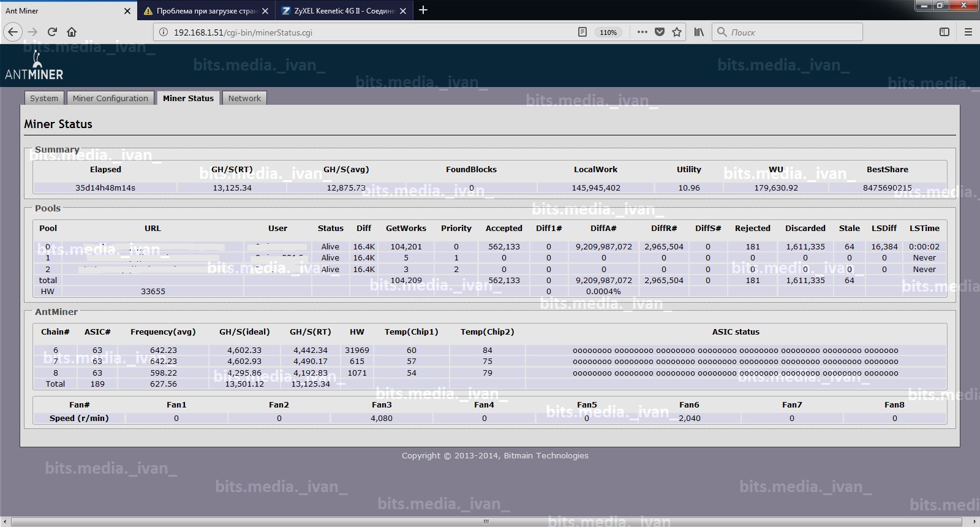980x527 pixels.
Task: Click the Discarded column header
Action: [805, 229]
